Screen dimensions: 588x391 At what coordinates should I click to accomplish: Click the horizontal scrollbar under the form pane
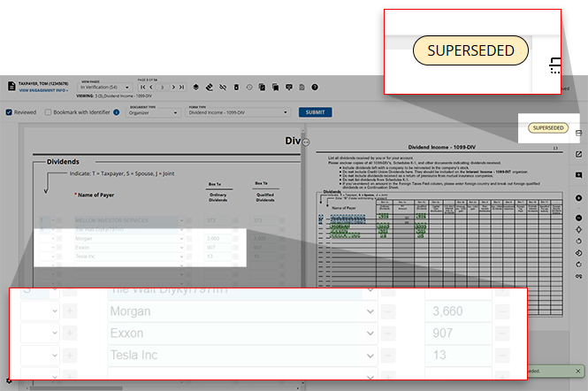coord(76,388)
